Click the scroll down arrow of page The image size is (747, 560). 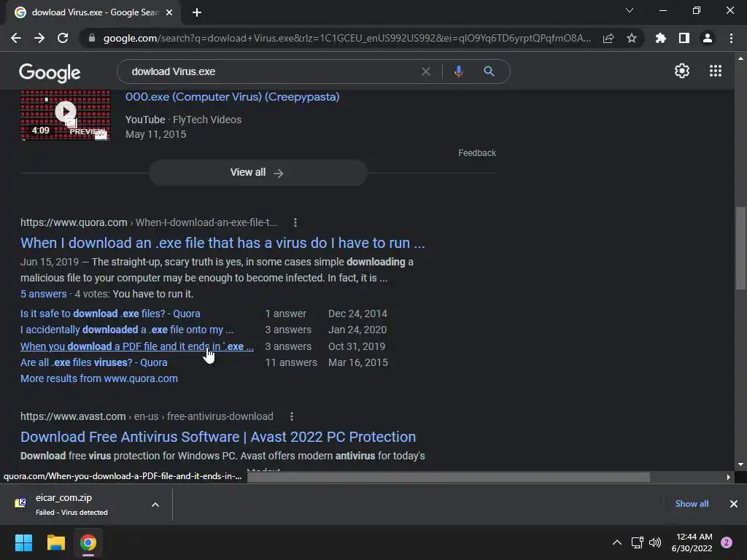(x=740, y=464)
